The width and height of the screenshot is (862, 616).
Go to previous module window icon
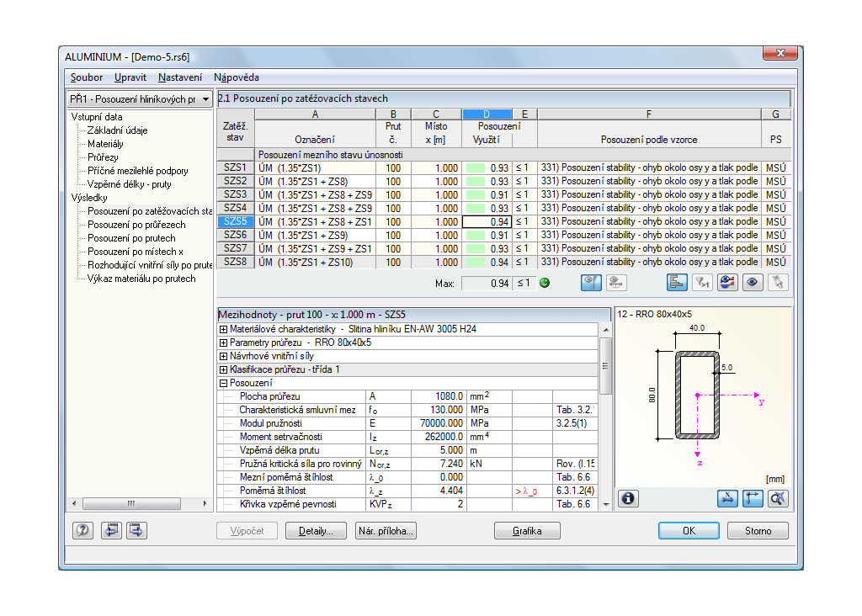click(x=110, y=530)
